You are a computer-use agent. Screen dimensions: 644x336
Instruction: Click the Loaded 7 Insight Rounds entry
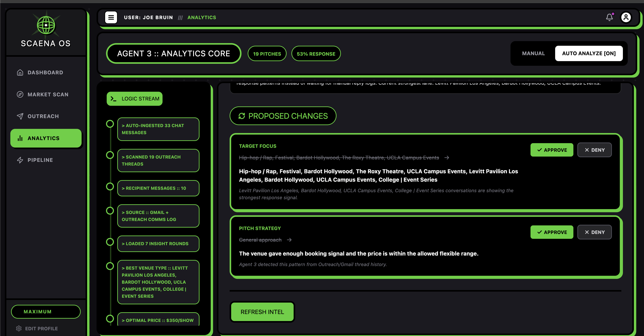(158, 243)
